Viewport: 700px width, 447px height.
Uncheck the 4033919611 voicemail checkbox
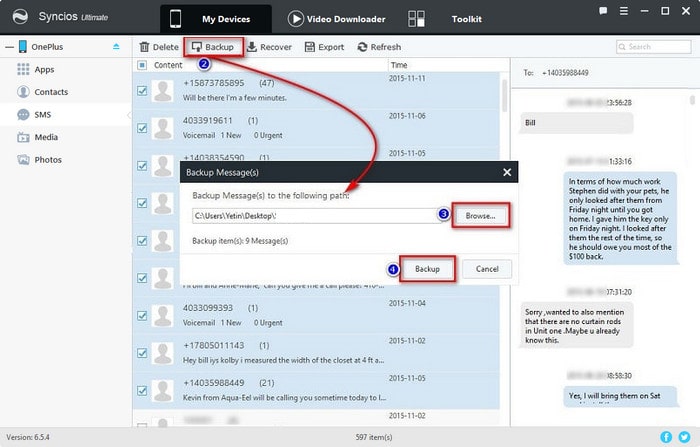coord(142,128)
